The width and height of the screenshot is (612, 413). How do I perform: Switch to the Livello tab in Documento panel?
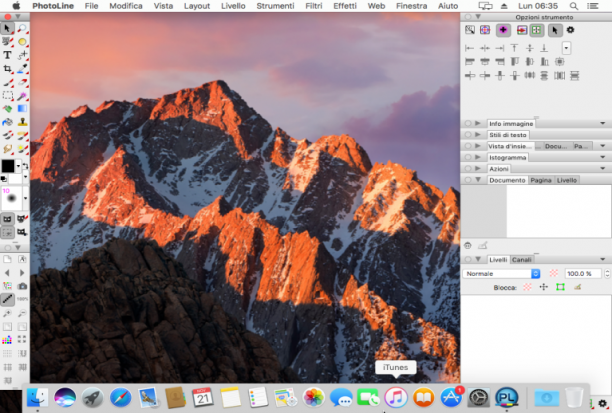pyautogui.click(x=567, y=180)
